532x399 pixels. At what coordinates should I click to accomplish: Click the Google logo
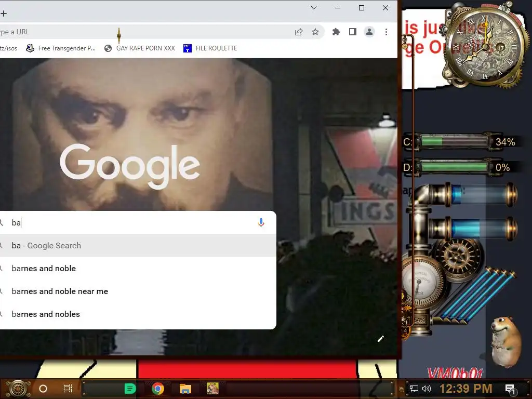click(129, 166)
